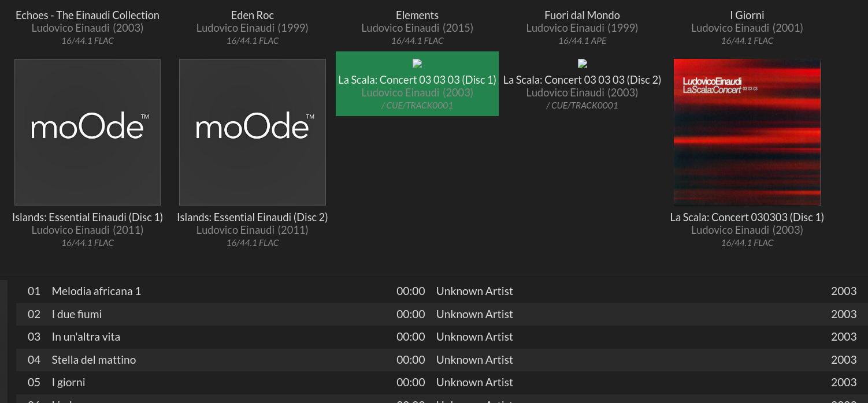Play track 05 I giorni
868x403 pixels.
(442, 382)
